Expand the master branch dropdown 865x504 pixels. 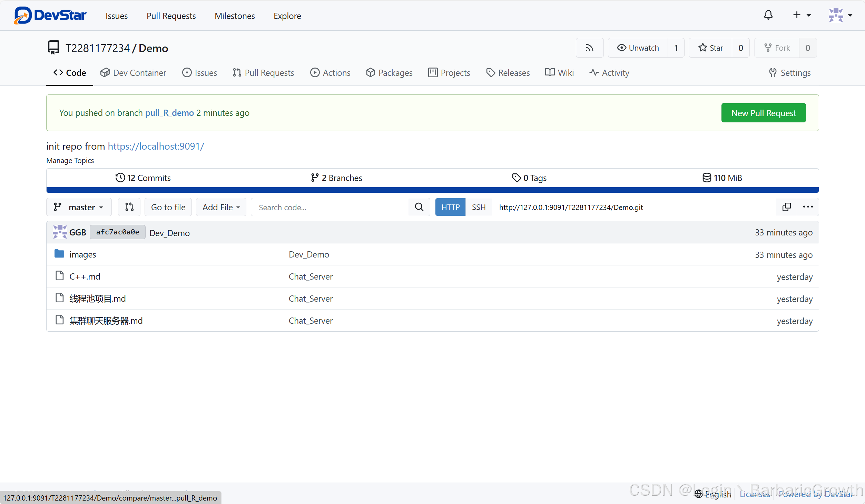pyautogui.click(x=79, y=207)
